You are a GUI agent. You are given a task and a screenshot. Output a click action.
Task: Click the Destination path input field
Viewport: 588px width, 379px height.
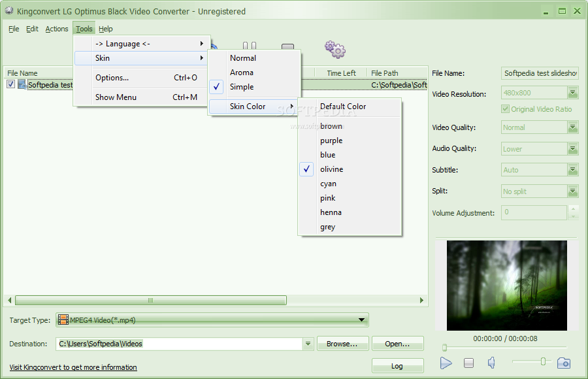pos(179,343)
